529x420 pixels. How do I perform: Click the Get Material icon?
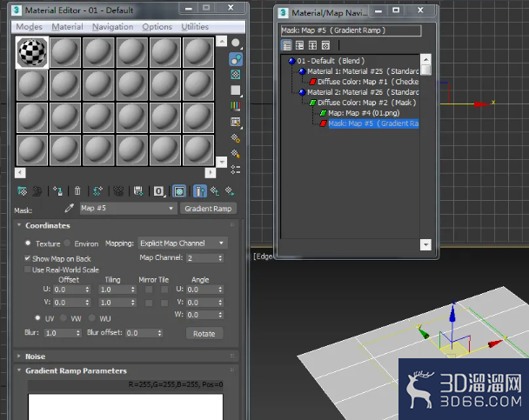point(23,191)
